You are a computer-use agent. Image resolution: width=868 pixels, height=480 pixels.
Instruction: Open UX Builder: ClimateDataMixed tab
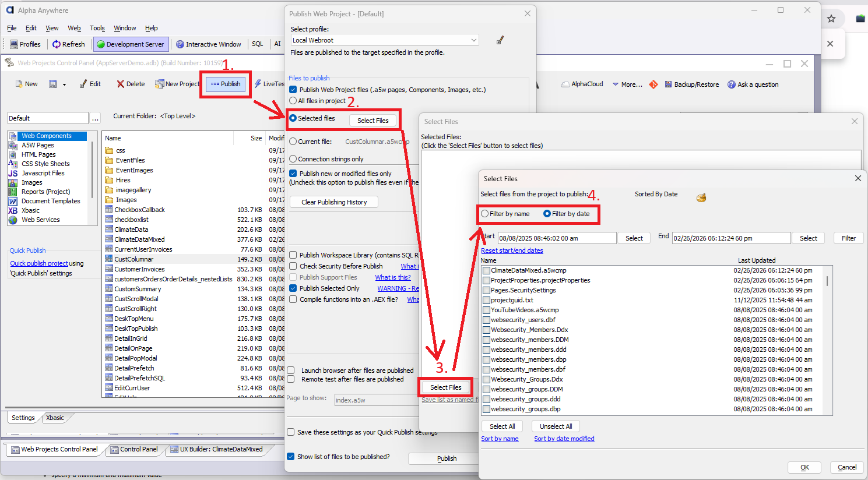[217, 449]
